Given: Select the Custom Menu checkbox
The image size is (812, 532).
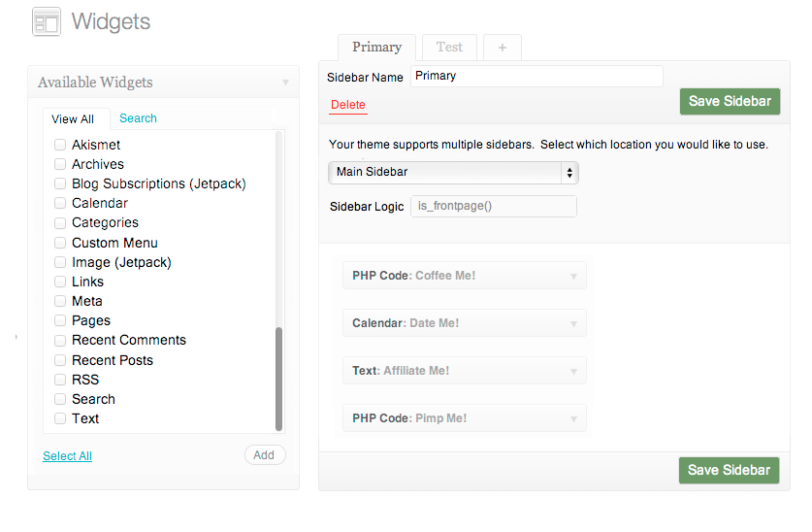Looking at the screenshot, I should click(x=60, y=243).
